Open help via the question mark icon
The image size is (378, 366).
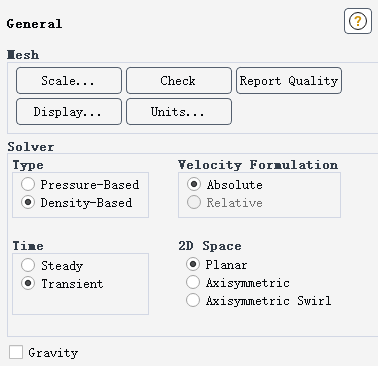click(358, 21)
